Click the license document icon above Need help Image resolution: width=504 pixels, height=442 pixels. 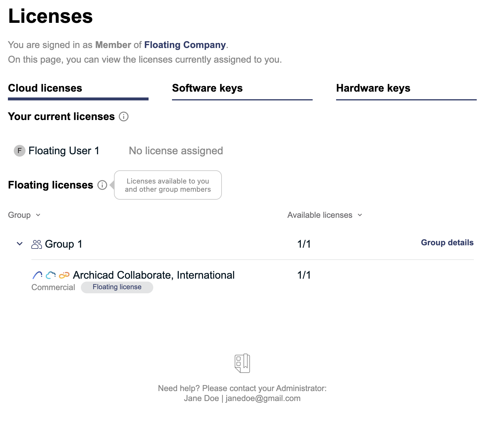click(242, 363)
